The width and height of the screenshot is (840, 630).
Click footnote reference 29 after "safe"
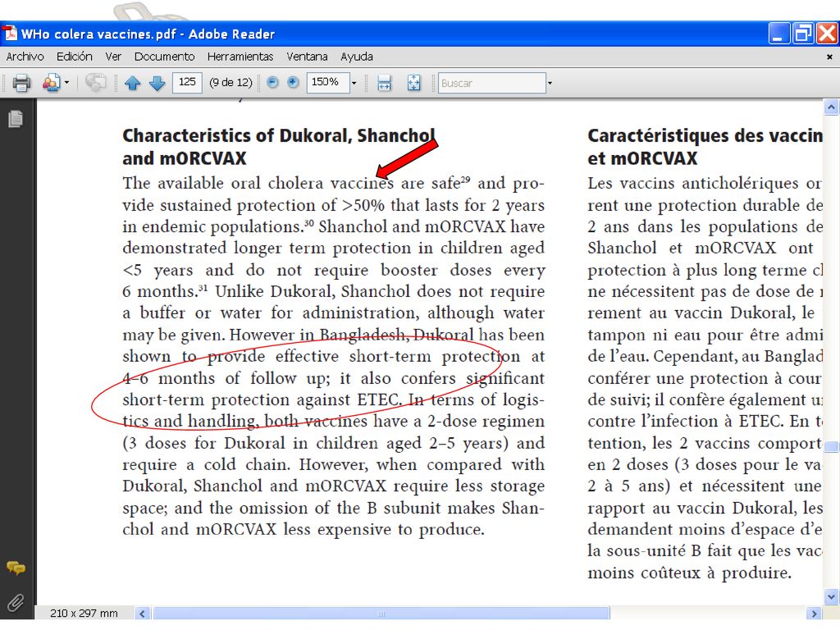[x=465, y=179]
